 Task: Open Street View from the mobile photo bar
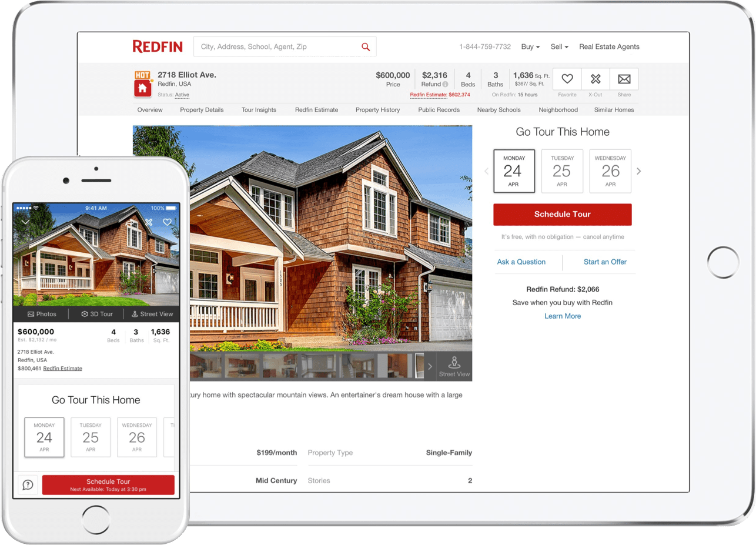pos(152,313)
